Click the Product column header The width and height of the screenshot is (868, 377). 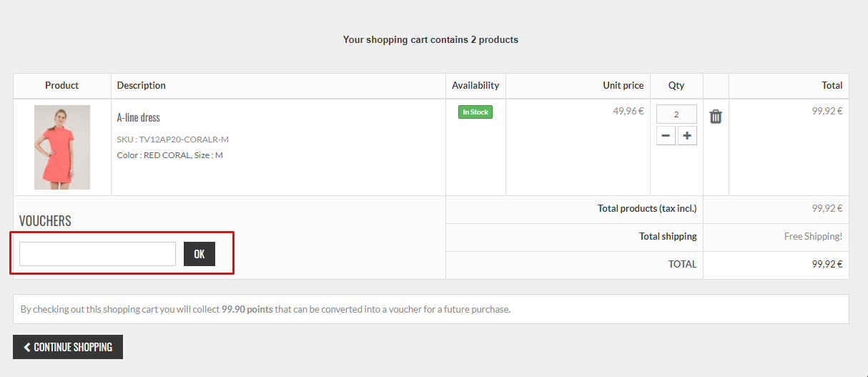pos(62,85)
